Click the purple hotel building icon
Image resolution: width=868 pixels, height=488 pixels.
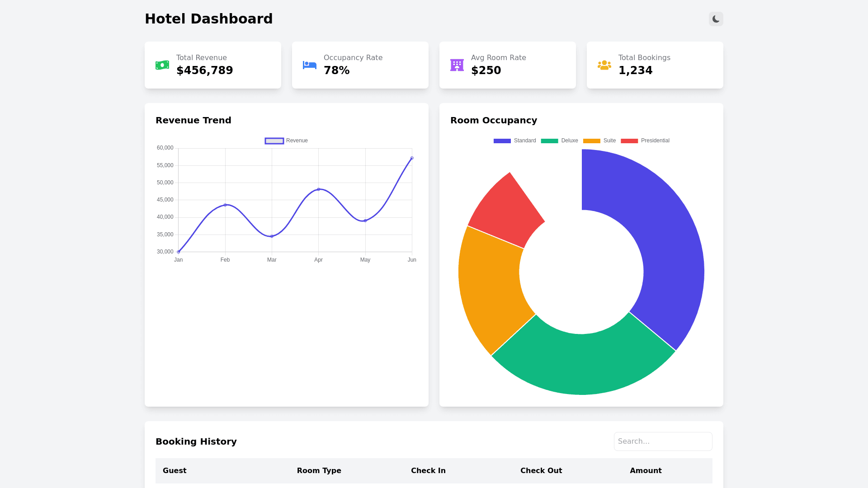tap(457, 65)
